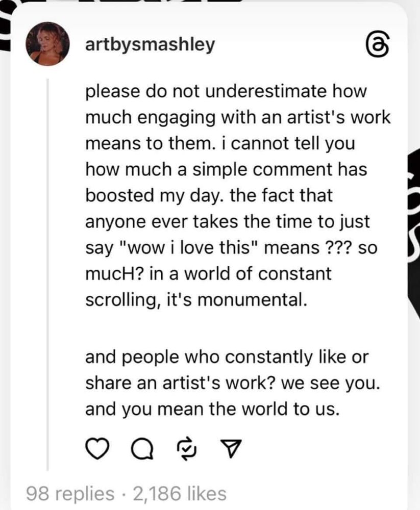Repost using the circular arrows icon
Image resolution: width=420 pixels, height=510 pixels.
tap(187, 449)
